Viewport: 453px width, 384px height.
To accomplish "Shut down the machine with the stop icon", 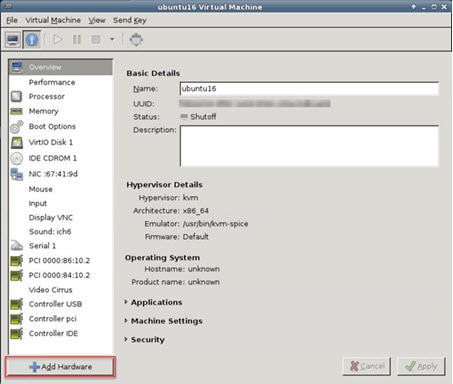I will coord(96,40).
